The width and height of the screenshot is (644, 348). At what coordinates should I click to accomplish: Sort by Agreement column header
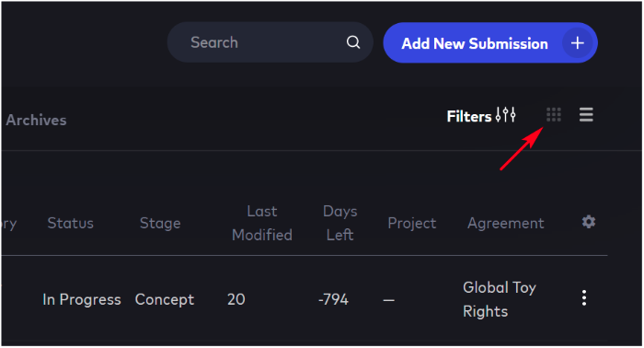click(506, 223)
